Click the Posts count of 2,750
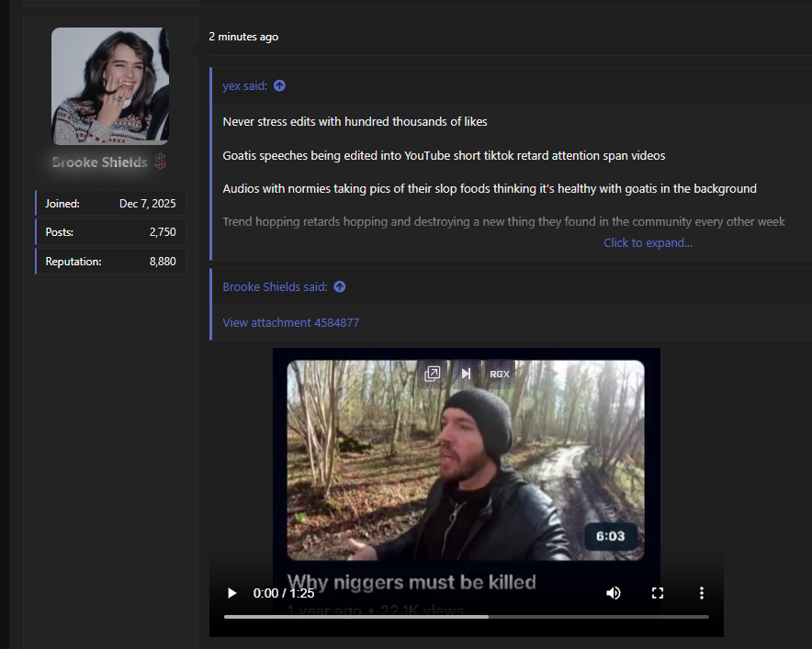Image resolution: width=812 pixels, height=649 pixels. [x=162, y=232]
